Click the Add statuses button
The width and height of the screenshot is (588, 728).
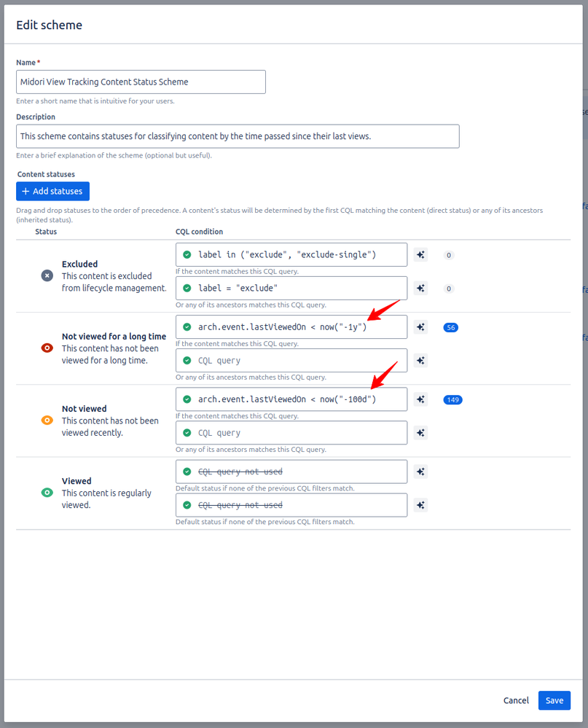click(52, 191)
